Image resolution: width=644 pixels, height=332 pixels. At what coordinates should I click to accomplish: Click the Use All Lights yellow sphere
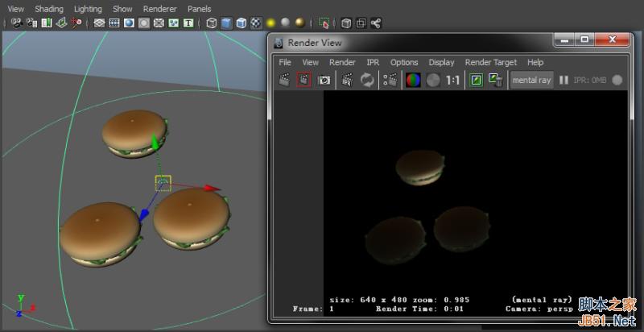coord(270,23)
